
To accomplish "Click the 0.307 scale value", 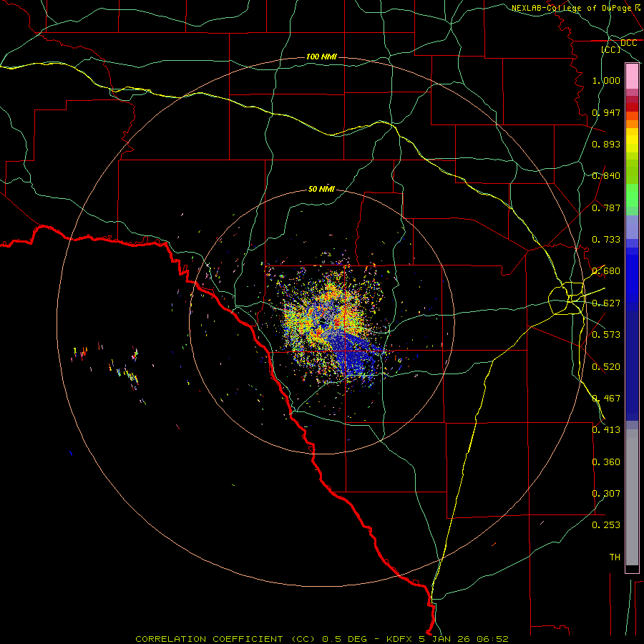I will (606, 494).
